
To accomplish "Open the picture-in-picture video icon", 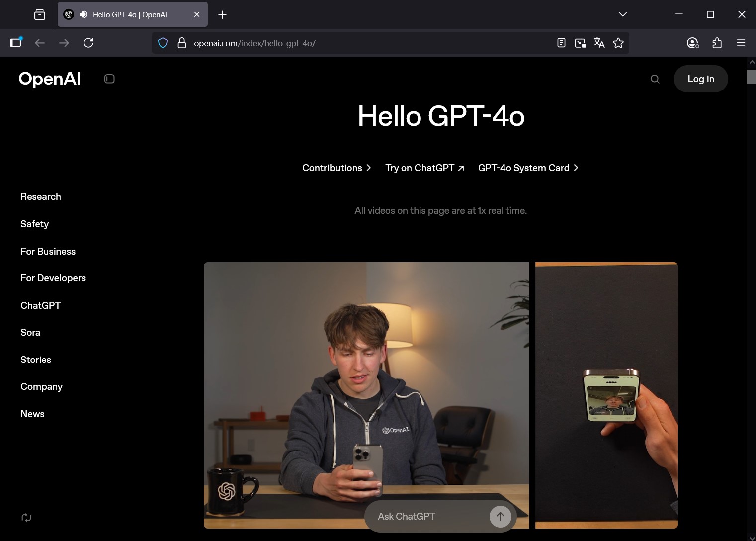I will [x=580, y=43].
